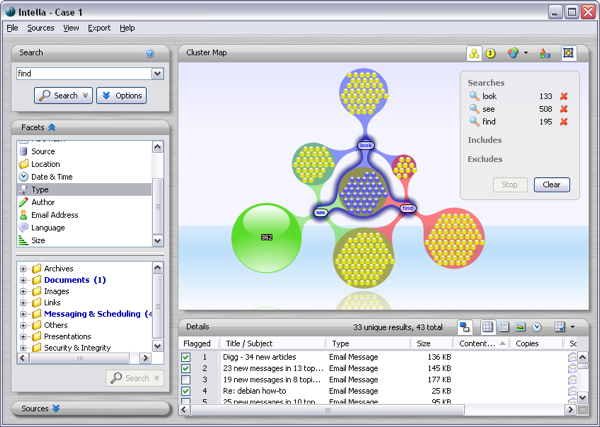Screen dimensions: 600x427
Task: Expand the Sources panel
Action: (x=56, y=408)
